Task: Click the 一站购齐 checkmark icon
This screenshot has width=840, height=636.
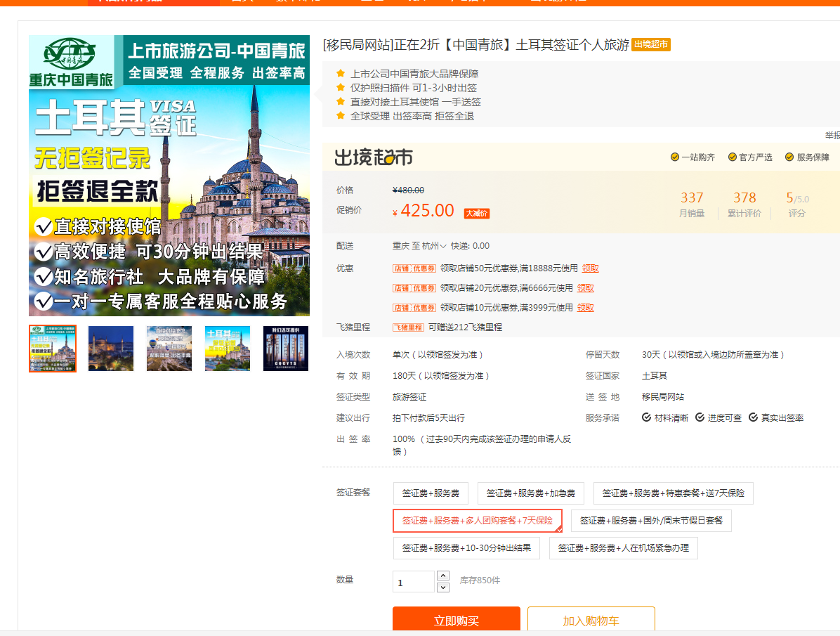Action: (x=675, y=157)
